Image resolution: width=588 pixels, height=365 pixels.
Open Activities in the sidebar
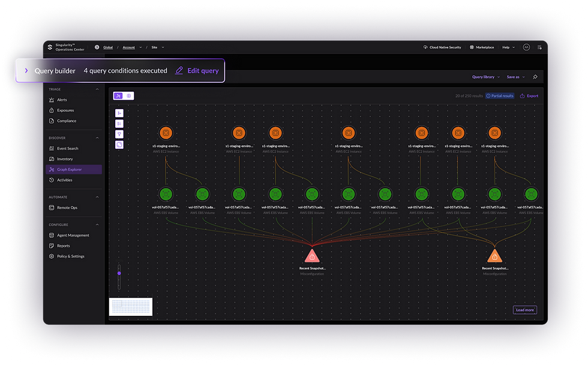[x=73, y=179]
